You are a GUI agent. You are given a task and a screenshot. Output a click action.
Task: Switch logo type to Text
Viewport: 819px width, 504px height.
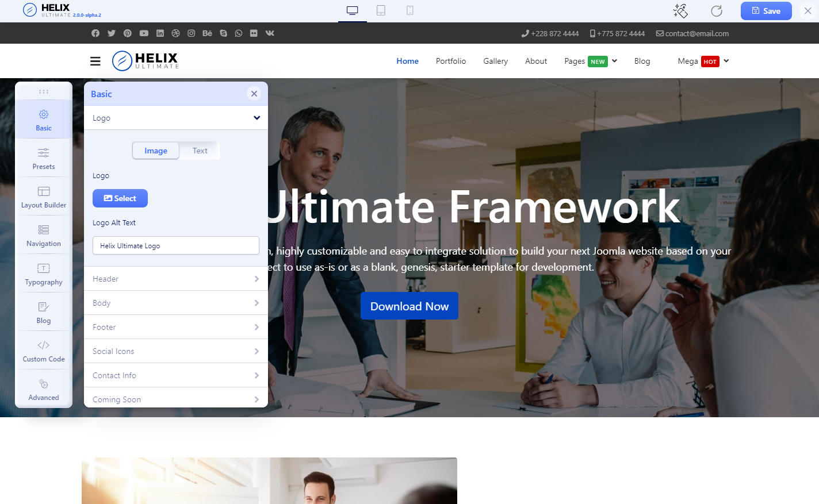pos(200,151)
